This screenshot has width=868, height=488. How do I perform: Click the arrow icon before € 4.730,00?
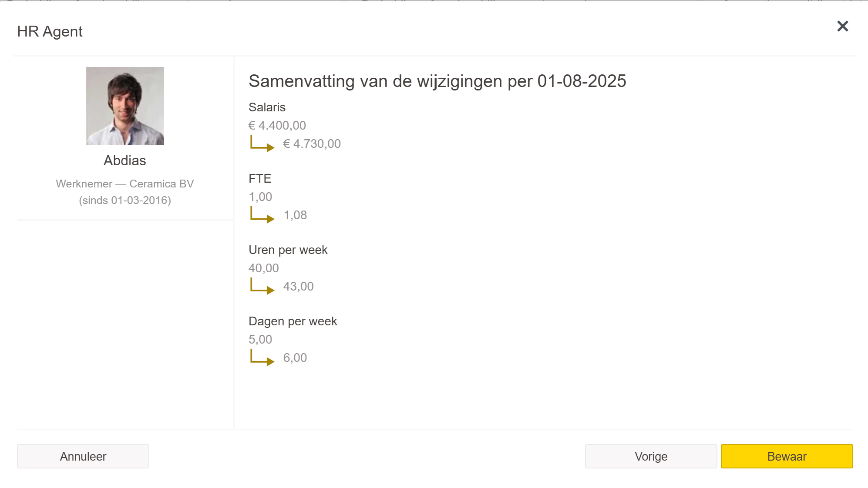(262, 144)
